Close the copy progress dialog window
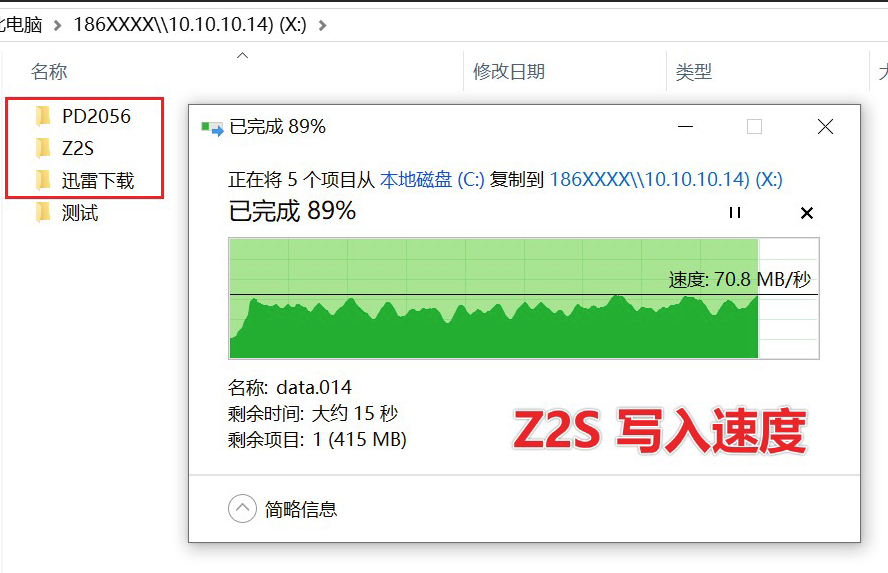 point(825,126)
